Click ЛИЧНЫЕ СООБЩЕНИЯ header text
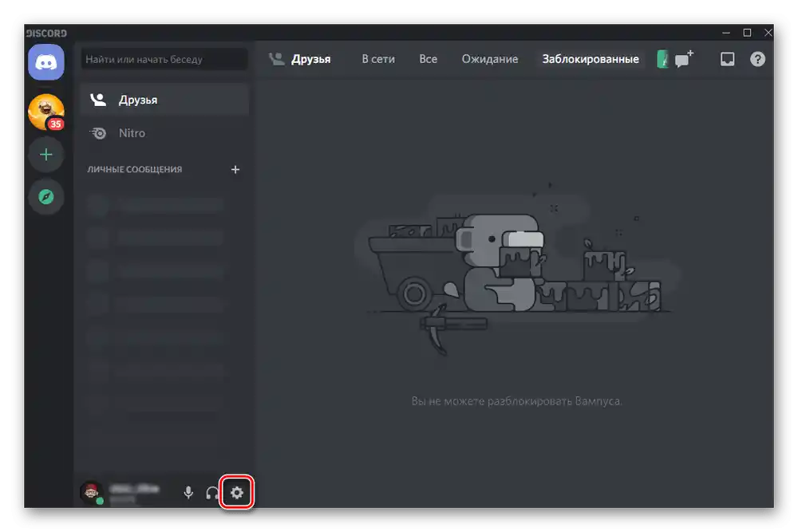This screenshot has width=798, height=532. tap(134, 169)
